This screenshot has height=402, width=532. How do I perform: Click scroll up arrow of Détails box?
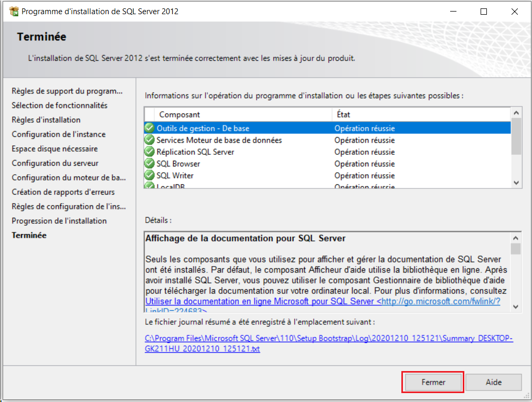coord(516,238)
